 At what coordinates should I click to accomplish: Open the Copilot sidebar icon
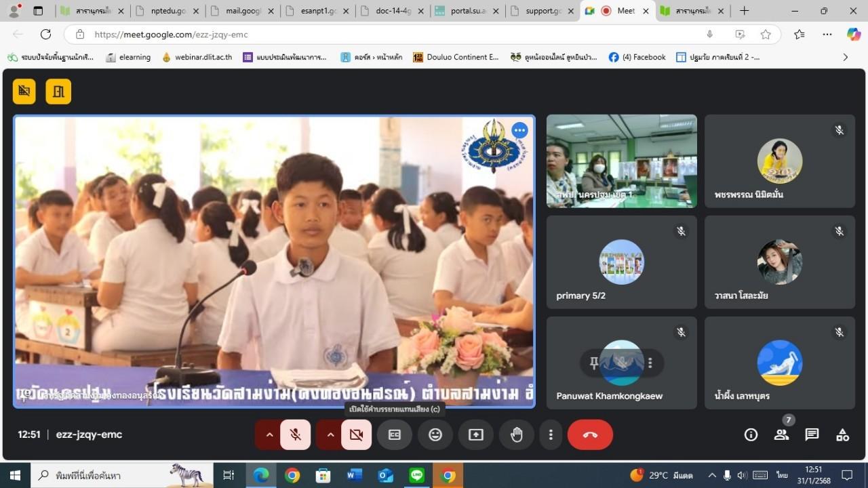tap(854, 35)
